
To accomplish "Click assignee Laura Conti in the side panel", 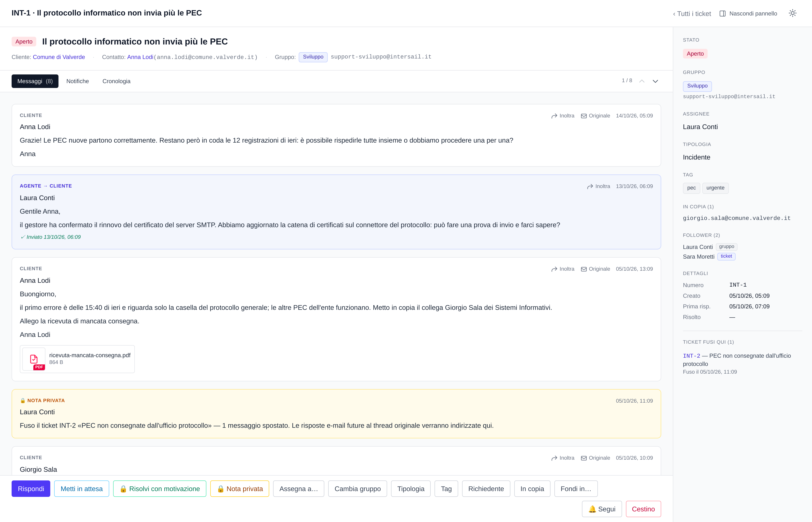I will coord(700,127).
